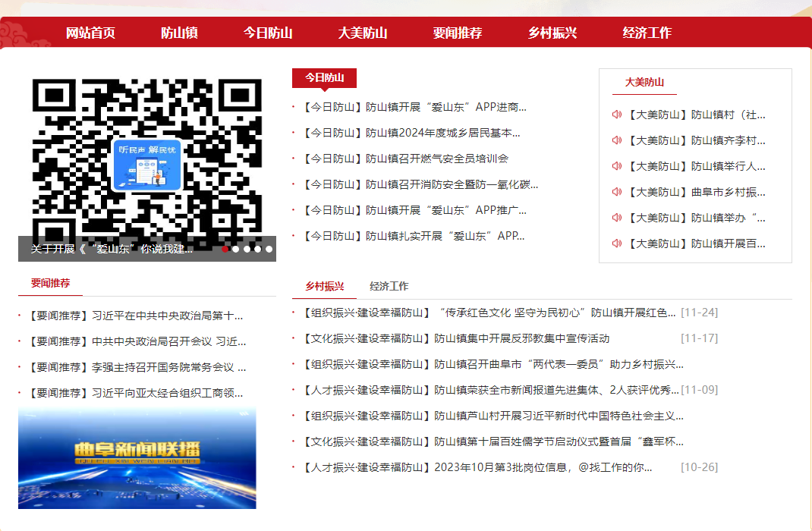This screenshot has width=812, height=531.
Task: Click speaker icon beside 防山镇村（社... headline
Action: coord(617,115)
